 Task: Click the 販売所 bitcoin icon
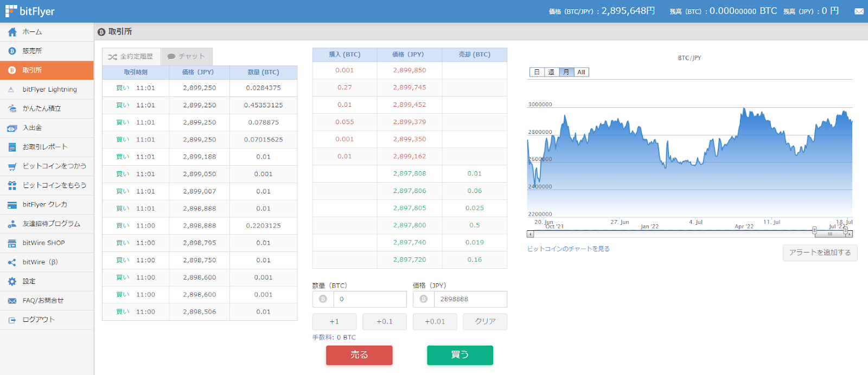[12, 51]
